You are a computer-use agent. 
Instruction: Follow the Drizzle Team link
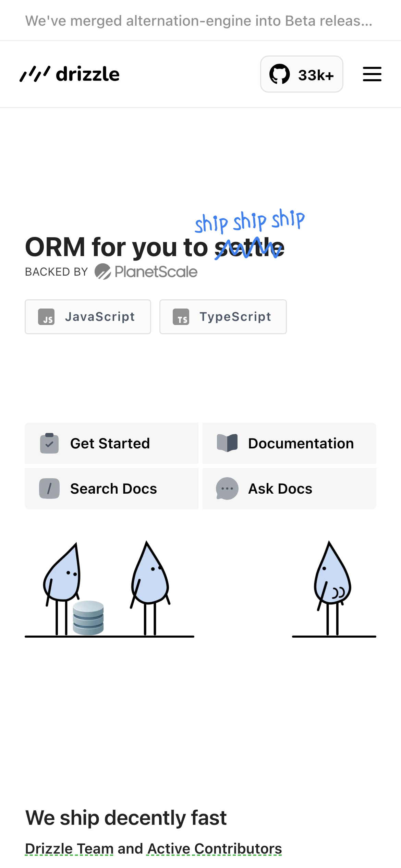(x=69, y=849)
